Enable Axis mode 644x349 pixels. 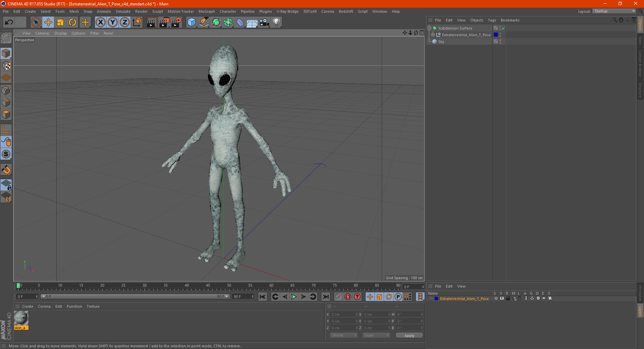(6, 130)
